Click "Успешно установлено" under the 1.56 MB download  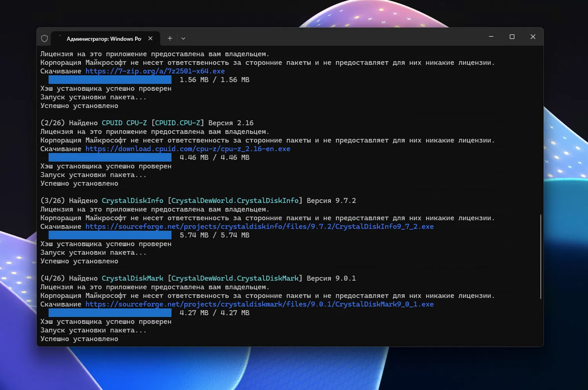click(x=79, y=106)
